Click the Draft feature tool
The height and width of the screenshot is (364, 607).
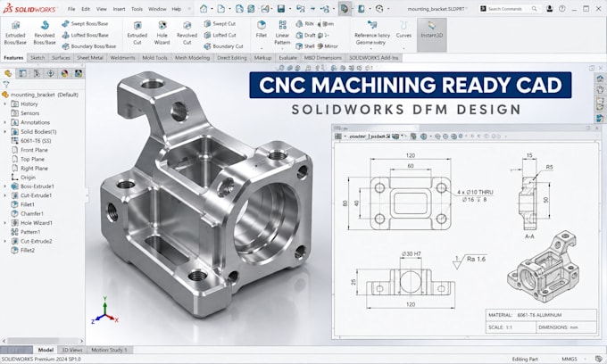(x=305, y=35)
